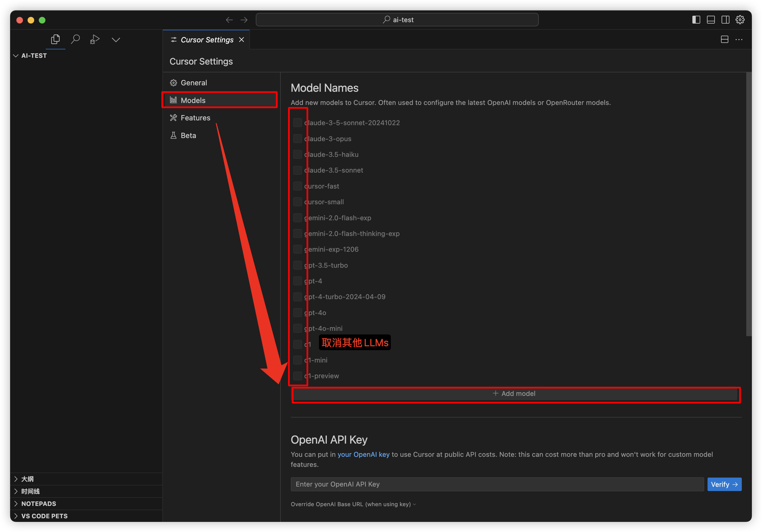Go forward with the right arrow
Viewport: 762px width, 532px height.
[x=244, y=20]
